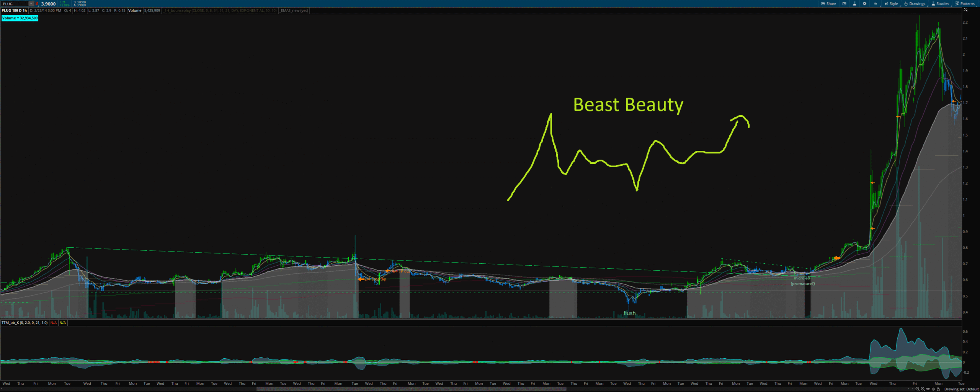Open the 1h time frame dropdown
Viewport: 980px width, 392px height.
tap(875, 3)
